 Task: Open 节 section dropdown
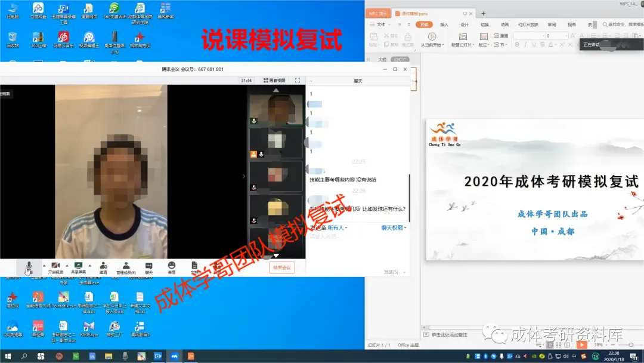click(501, 44)
